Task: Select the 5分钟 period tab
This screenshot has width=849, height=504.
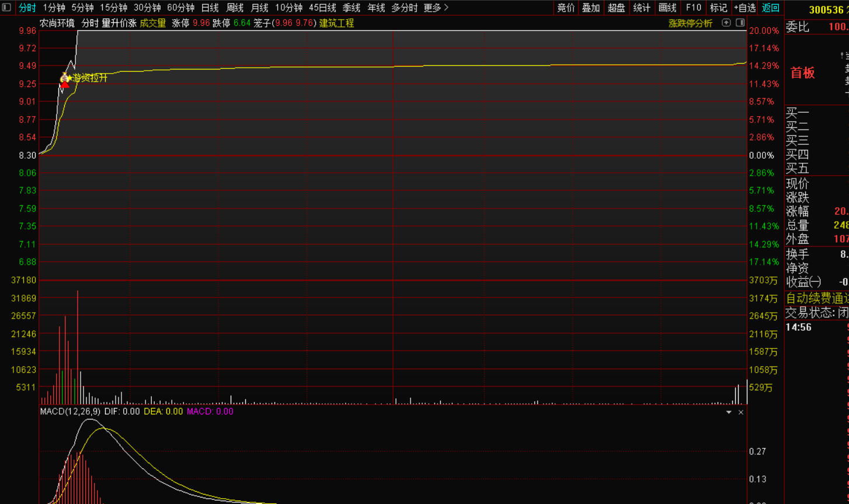Action: point(82,8)
